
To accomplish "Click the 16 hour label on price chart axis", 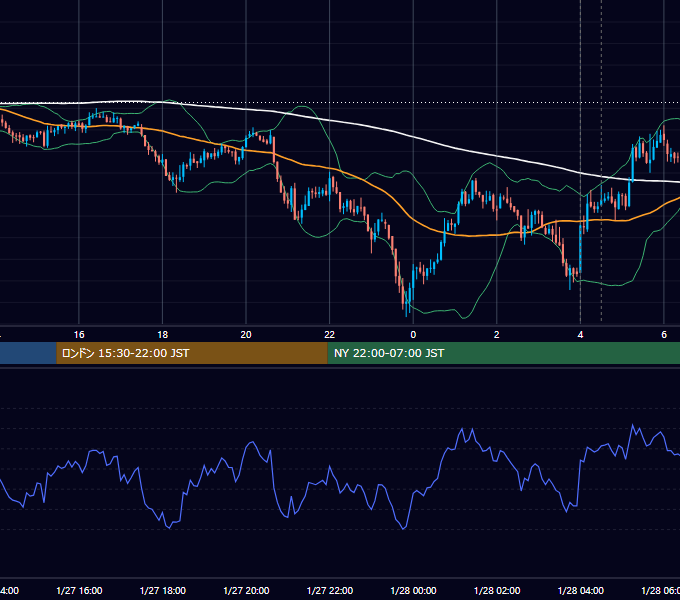I will point(79,335).
